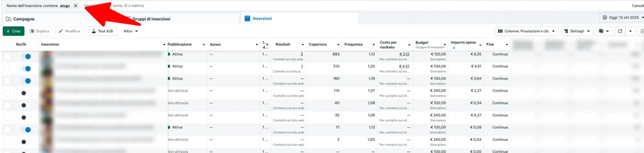Open the Colonne: Prestazioni e clic dropdown
The width and height of the screenshot is (644, 153).
click(526, 31)
